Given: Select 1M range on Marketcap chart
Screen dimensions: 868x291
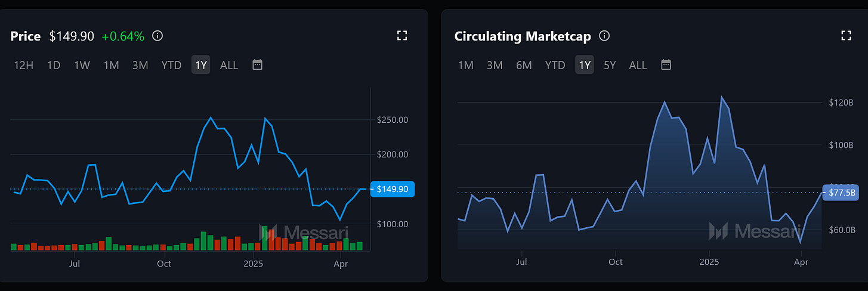Looking at the screenshot, I should point(465,65).
